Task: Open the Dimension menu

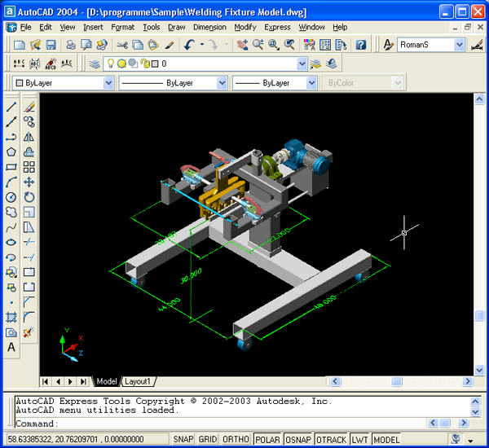Action: (209, 27)
